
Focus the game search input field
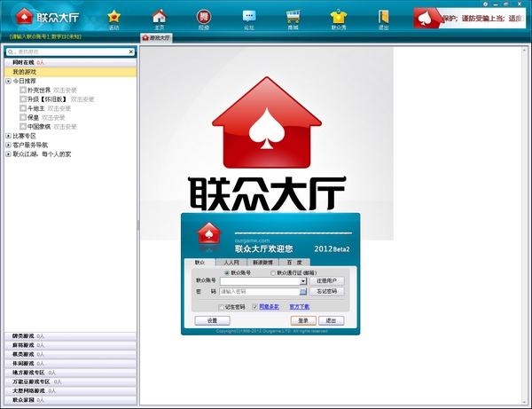pyautogui.click(x=72, y=52)
